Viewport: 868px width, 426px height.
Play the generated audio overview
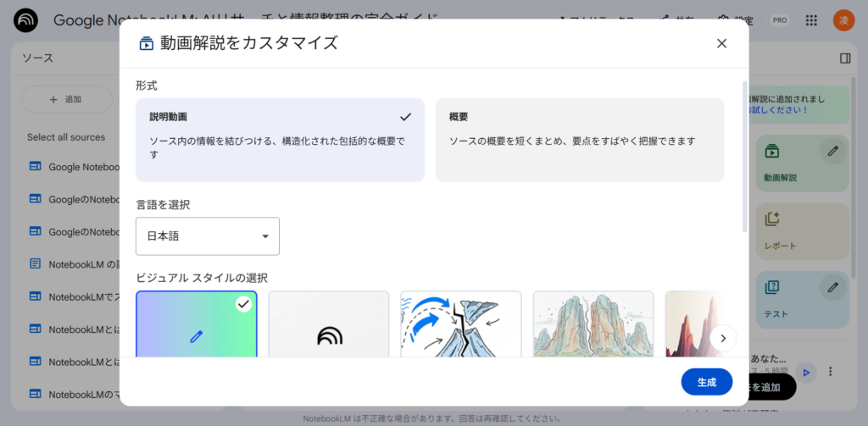[807, 372]
